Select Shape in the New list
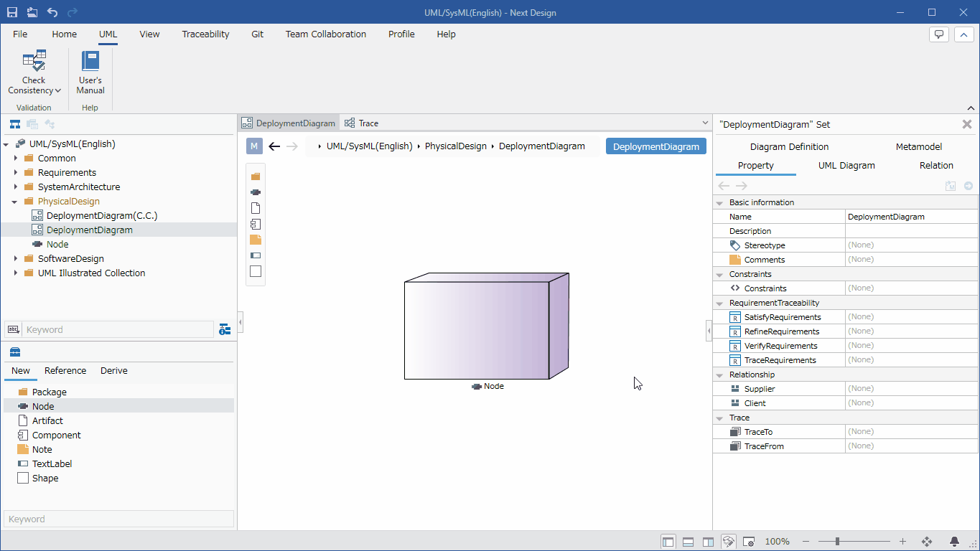 [x=45, y=479]
